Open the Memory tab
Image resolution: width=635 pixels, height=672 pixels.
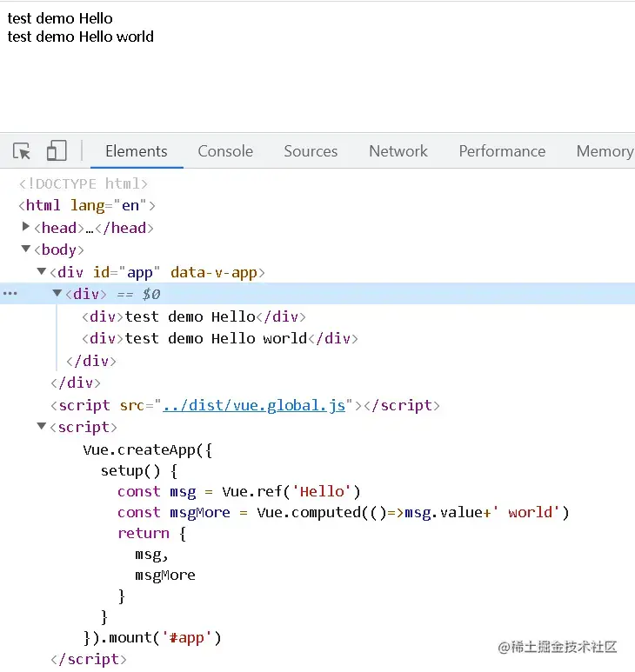[x=605, y=151]
